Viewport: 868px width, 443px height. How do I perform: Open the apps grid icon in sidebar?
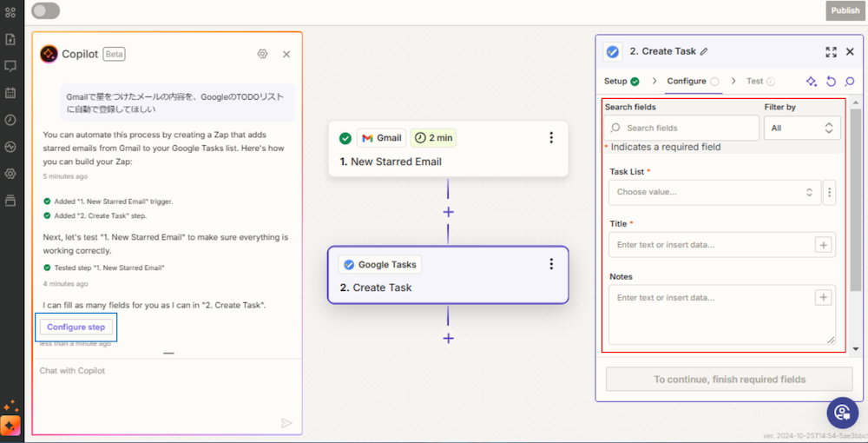click(10, 12)
